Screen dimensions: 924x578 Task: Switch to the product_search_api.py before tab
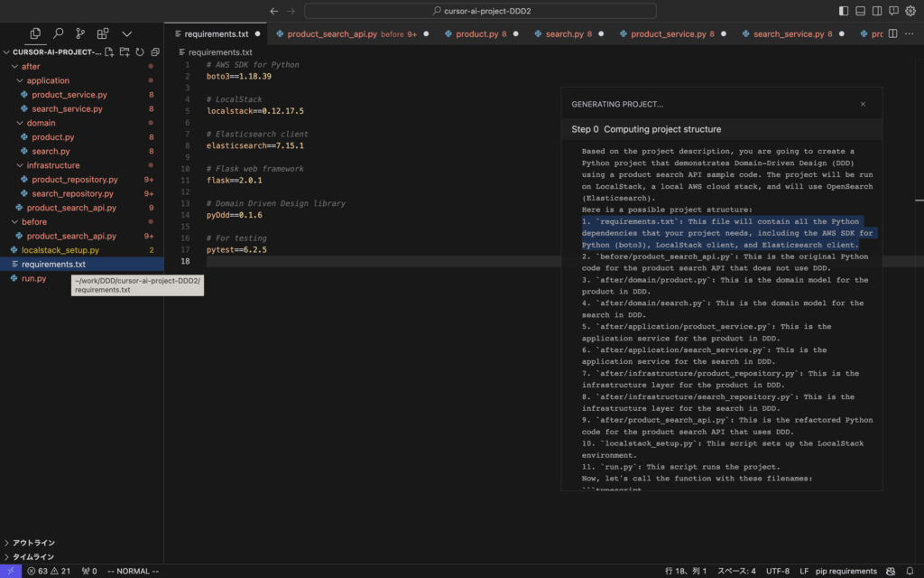(352, 33)
